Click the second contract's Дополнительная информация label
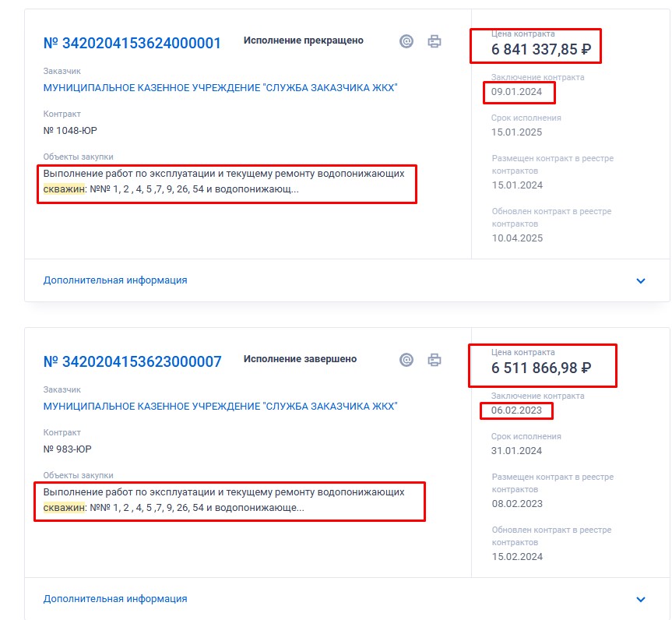 115,599
